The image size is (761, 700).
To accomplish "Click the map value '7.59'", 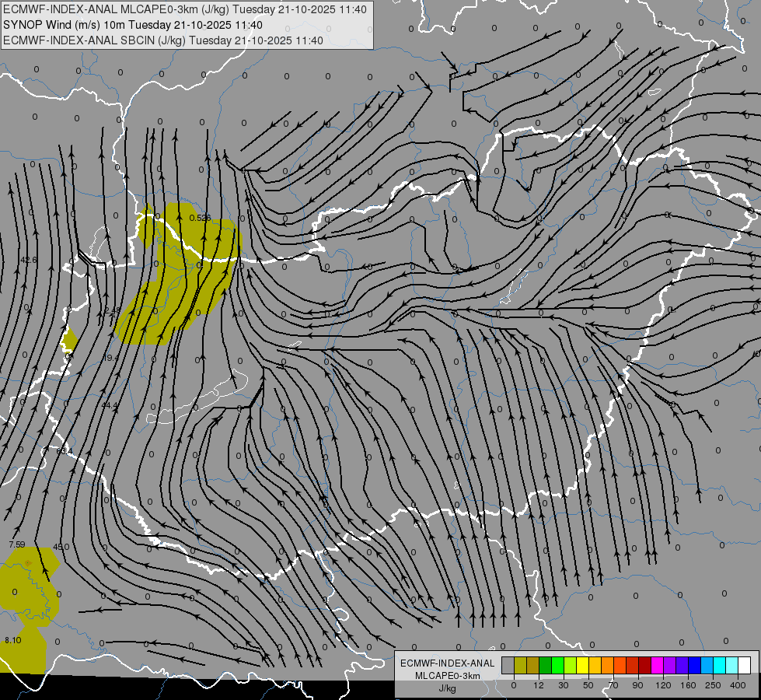I will point(17,544).
